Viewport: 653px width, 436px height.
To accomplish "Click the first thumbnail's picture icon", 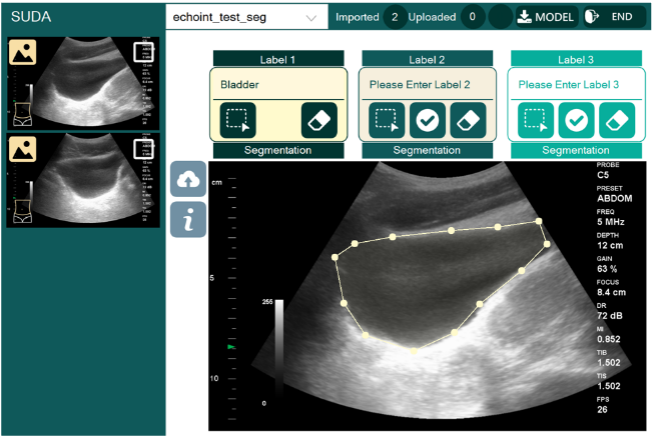I will click(x=22, y=52).
